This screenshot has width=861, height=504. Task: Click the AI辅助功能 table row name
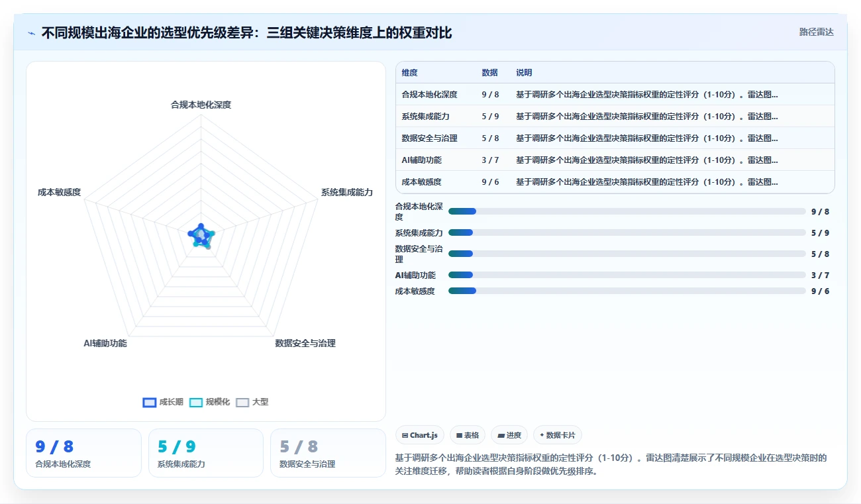click(421, 160)
